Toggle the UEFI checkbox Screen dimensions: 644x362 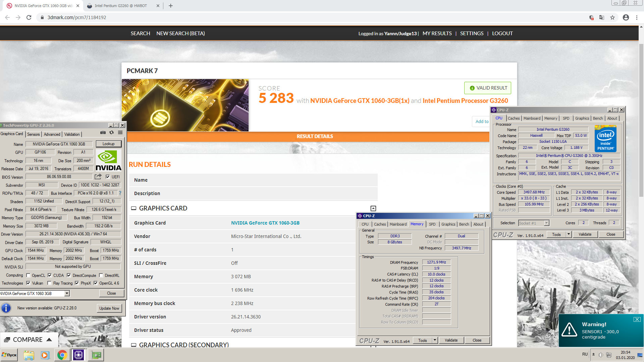[108, 177]
